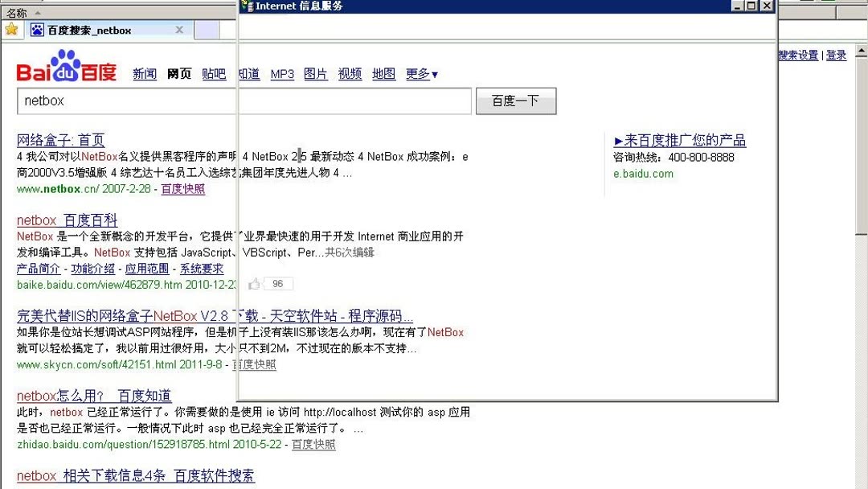Screen dimensions: 868x489
Task: Select the 地图 search category
Action: point(383,74)
